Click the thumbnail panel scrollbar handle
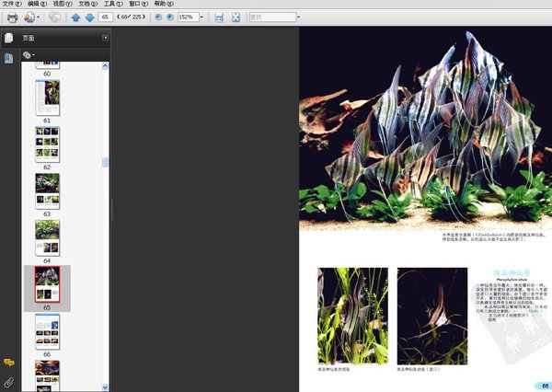This screenshot has width=552, height=392. tap(105, 162)
